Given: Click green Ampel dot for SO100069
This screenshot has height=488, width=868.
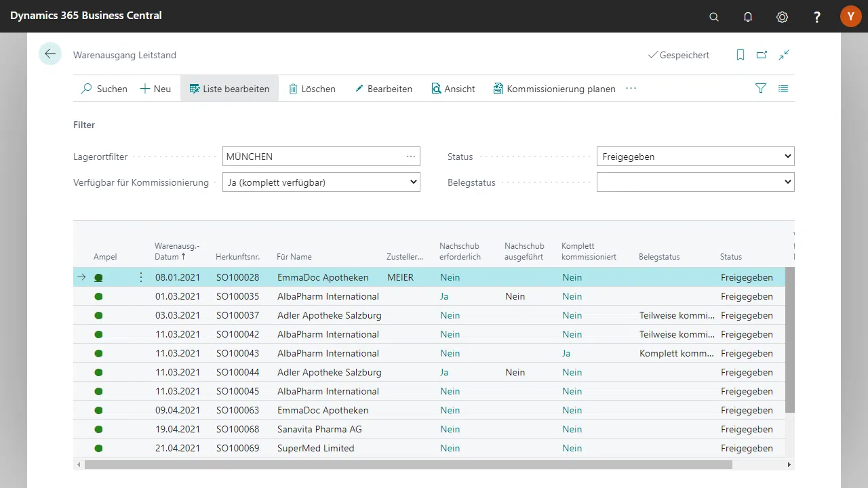Looking at the screenshot, I should coord(98,448).
